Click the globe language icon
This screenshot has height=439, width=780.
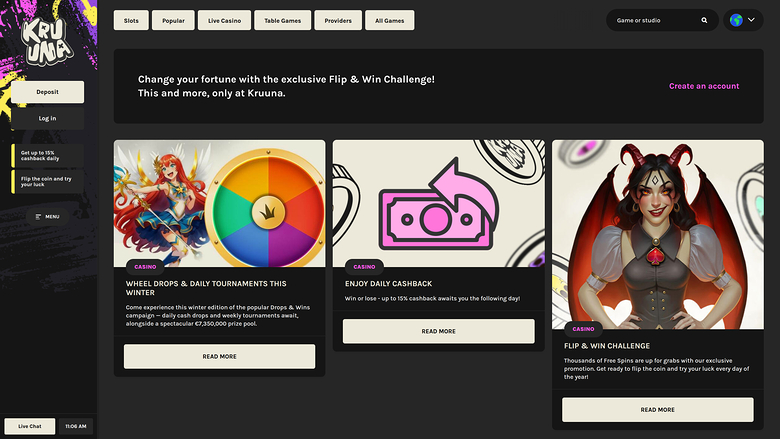tap(737, 20)
